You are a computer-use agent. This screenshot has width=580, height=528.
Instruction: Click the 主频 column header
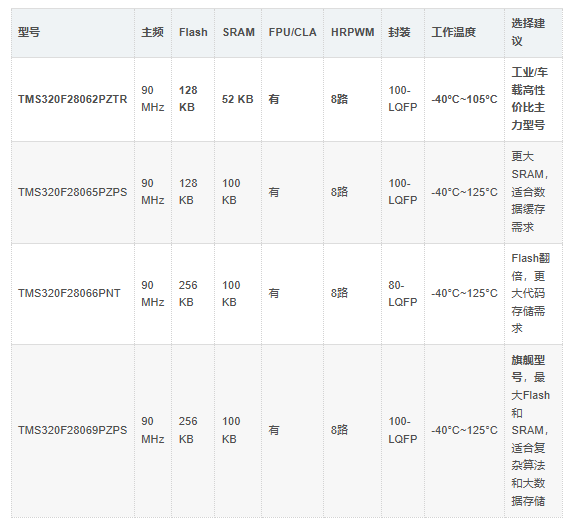point(152,32)
